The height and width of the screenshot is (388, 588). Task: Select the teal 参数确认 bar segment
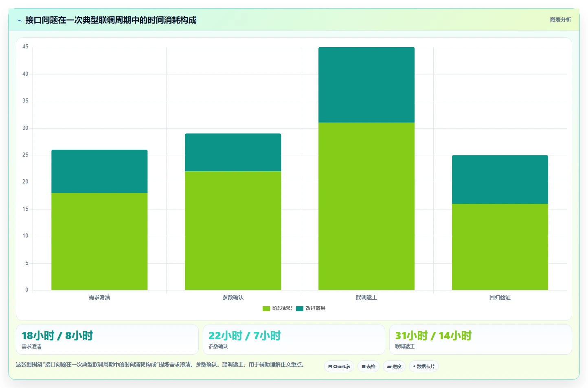click(x=233, y=153)
